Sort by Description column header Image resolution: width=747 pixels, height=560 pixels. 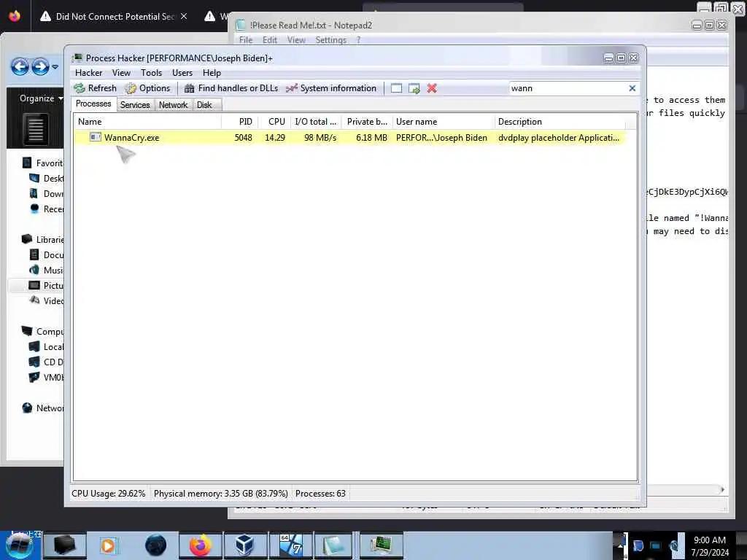point(560,122)
